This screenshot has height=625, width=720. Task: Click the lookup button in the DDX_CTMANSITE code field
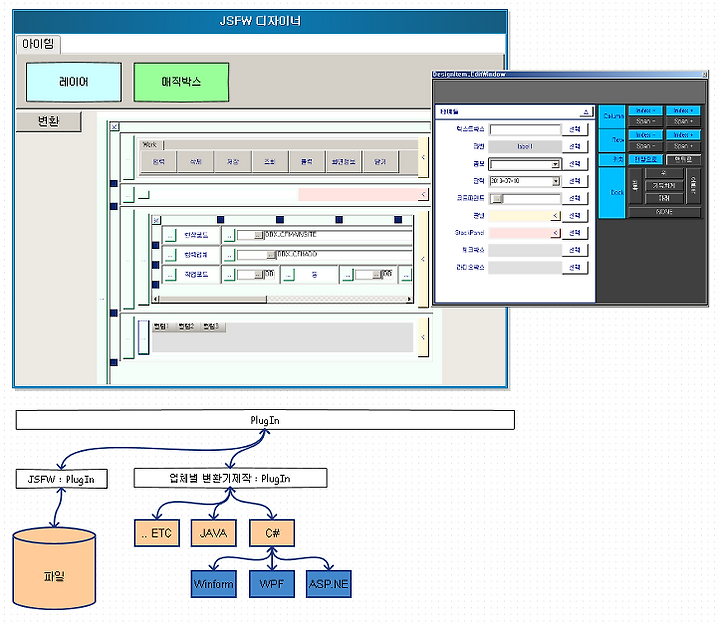259,236
